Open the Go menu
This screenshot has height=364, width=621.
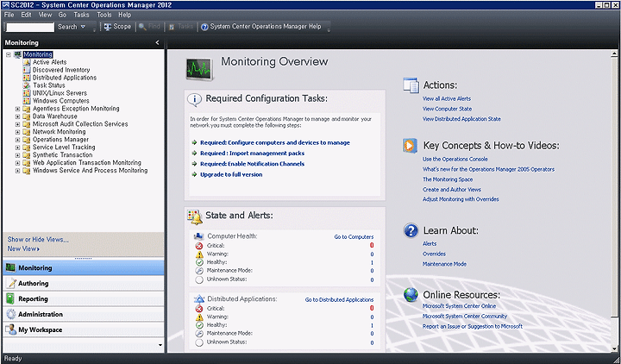pyautogui.click(x=63, y=15)
